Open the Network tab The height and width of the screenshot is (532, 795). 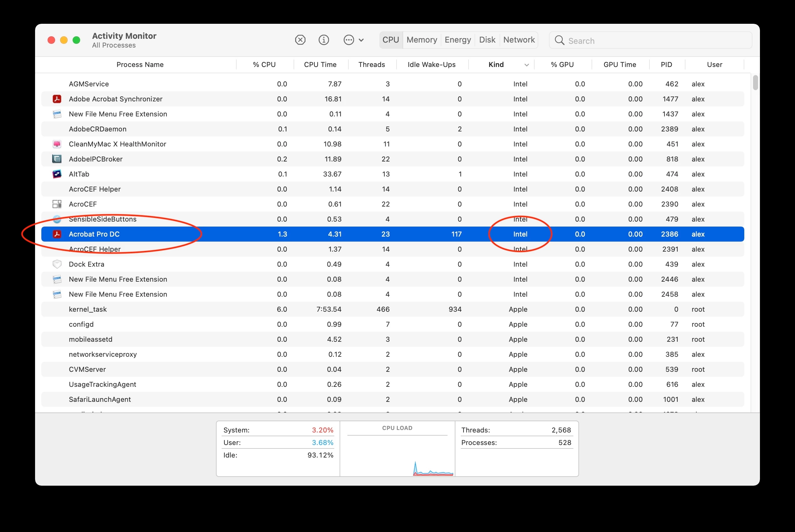point(518,40)
